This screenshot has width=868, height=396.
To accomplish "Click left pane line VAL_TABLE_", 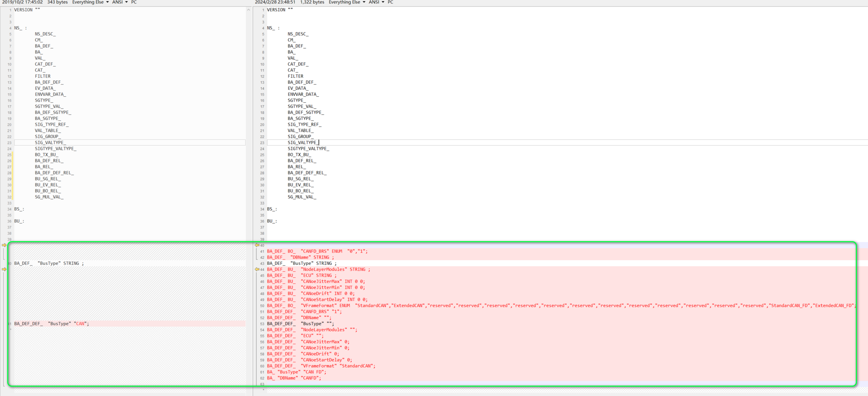I will (48, 131).
